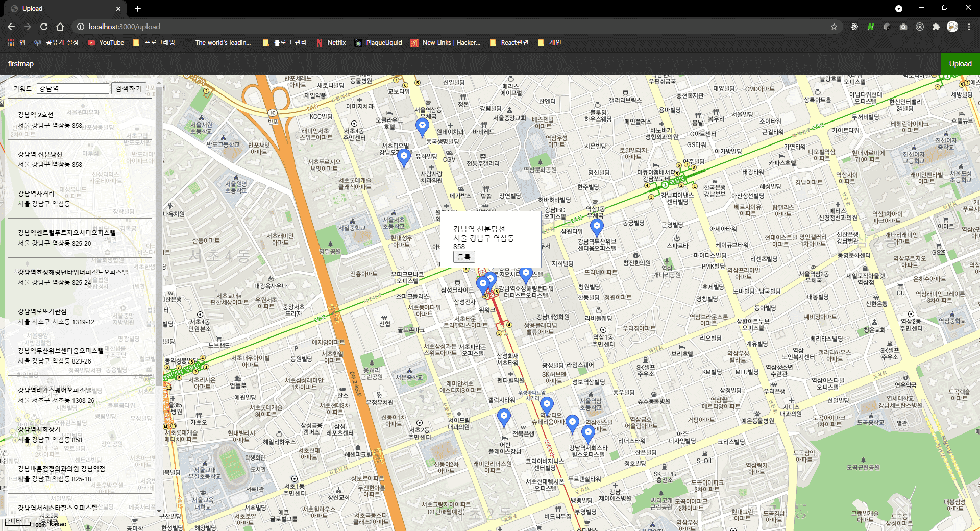
Task: Click the results list scroll-down arrow
Action: [x=159, y=511]
